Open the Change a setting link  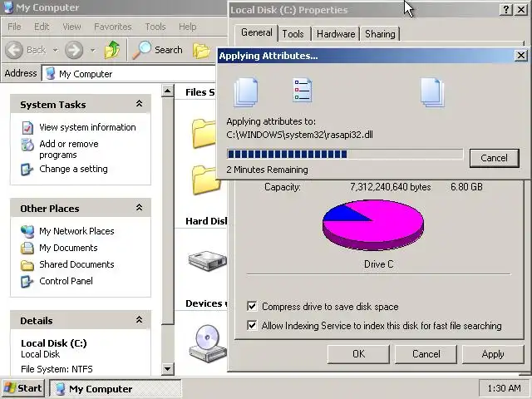point(73,169)
